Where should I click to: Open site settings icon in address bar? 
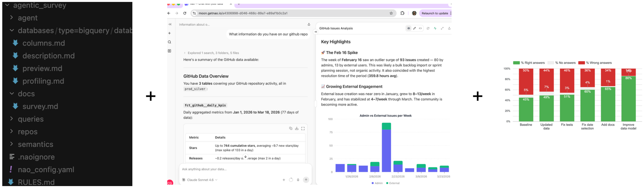click(x=194, y=13)
